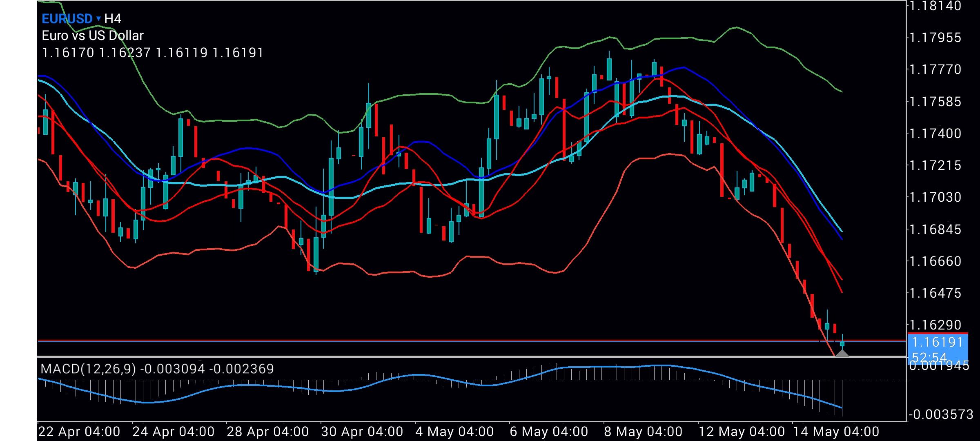Image resolution: width=980 pixels, height=441 pixels.
Task: Click the 'Euro vs US Dollar' description
Action: 93,36
